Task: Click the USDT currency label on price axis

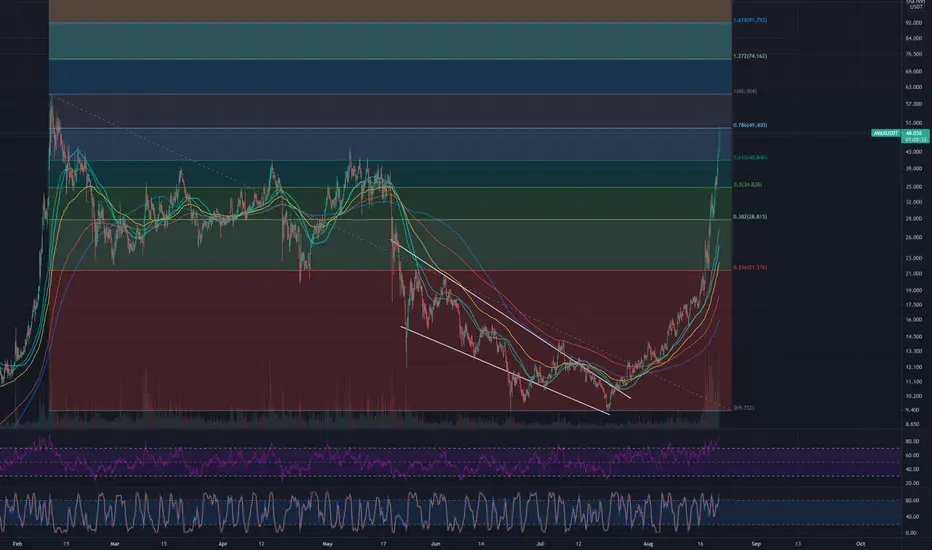Action: pyautogui.click(x=914, y=7)
